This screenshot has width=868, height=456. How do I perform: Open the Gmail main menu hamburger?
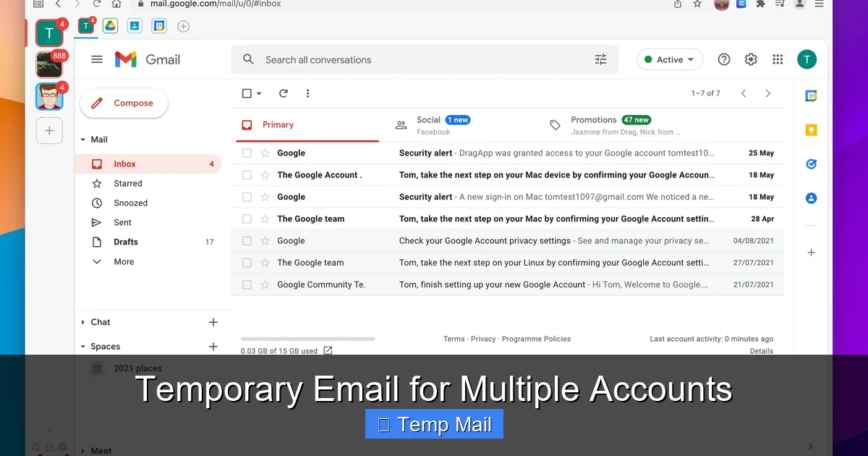[x=97, y=59]
